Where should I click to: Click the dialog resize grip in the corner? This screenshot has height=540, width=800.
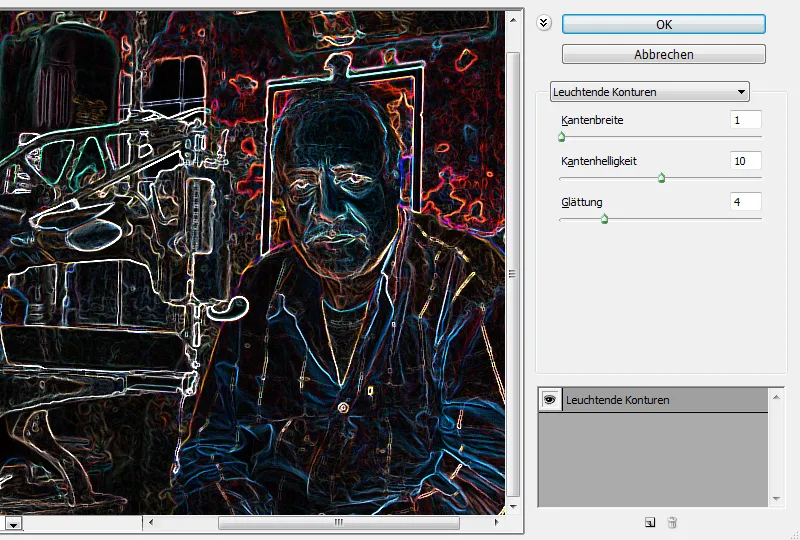[795, 535]
